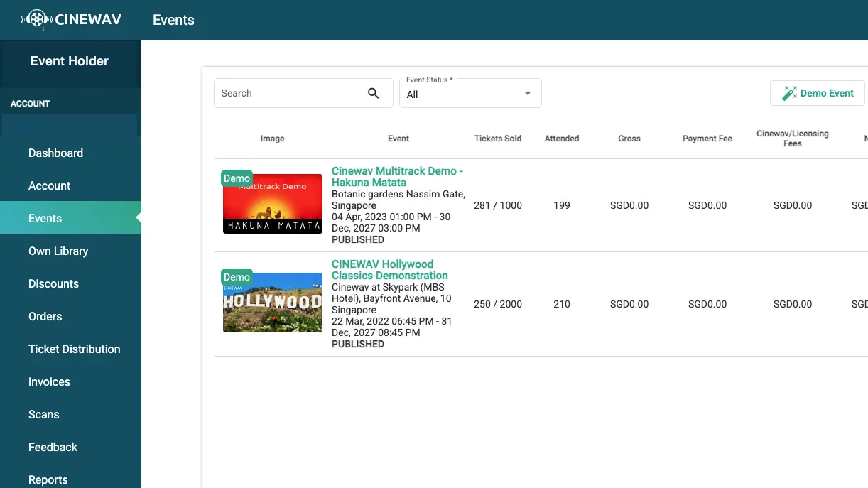Open Ticket Distribution menu item

coord(74,349)
